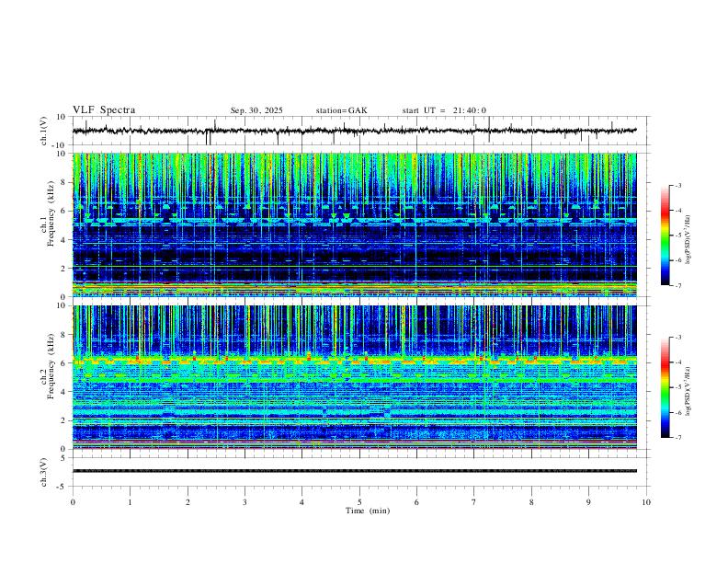This screenshot has width=728, height=563.
Task: Click the ch.1 color bar 'log(PSD)(V²/Hz)' label
Action: (688, 240)
